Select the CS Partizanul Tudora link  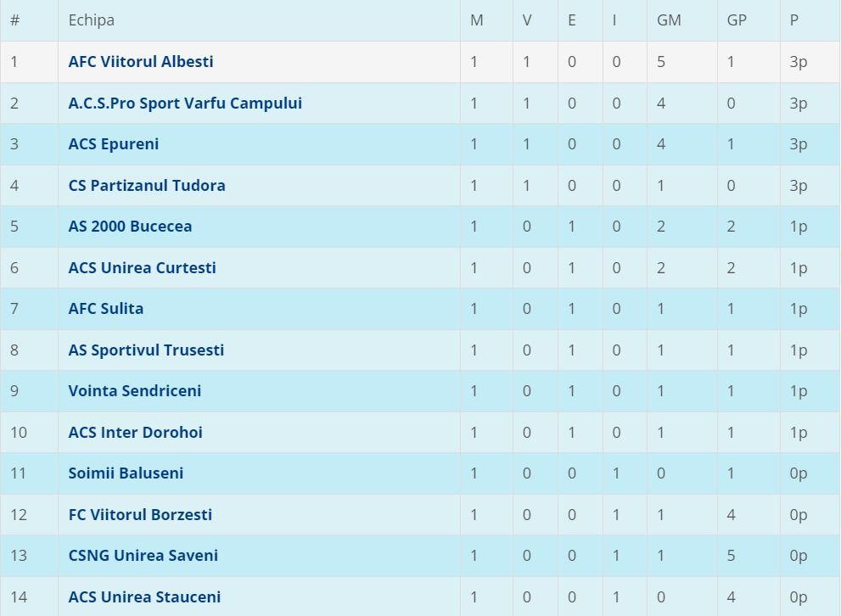click(x=147, y=186)
